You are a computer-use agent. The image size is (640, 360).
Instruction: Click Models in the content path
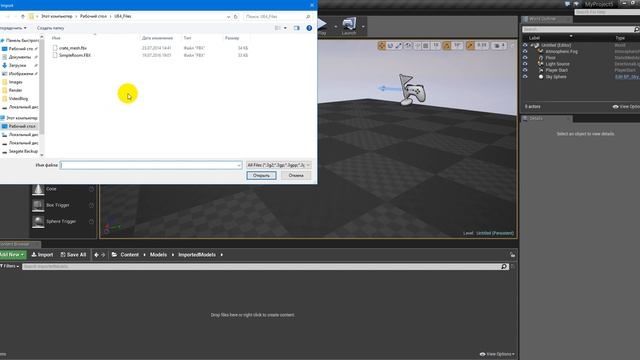click(158, 255)
